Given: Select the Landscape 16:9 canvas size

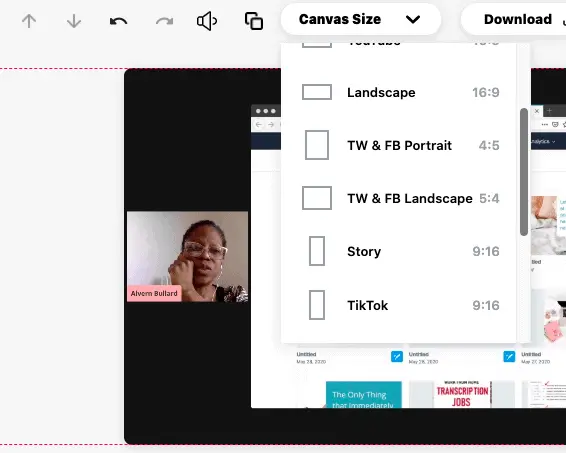Looking at the screenshot, I should point(400,92).
